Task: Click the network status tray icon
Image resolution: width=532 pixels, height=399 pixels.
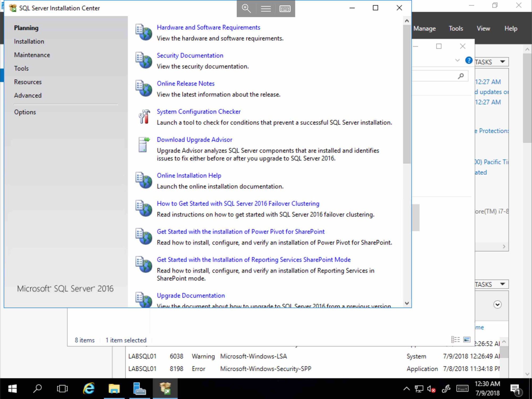Action: click(419, 389)
